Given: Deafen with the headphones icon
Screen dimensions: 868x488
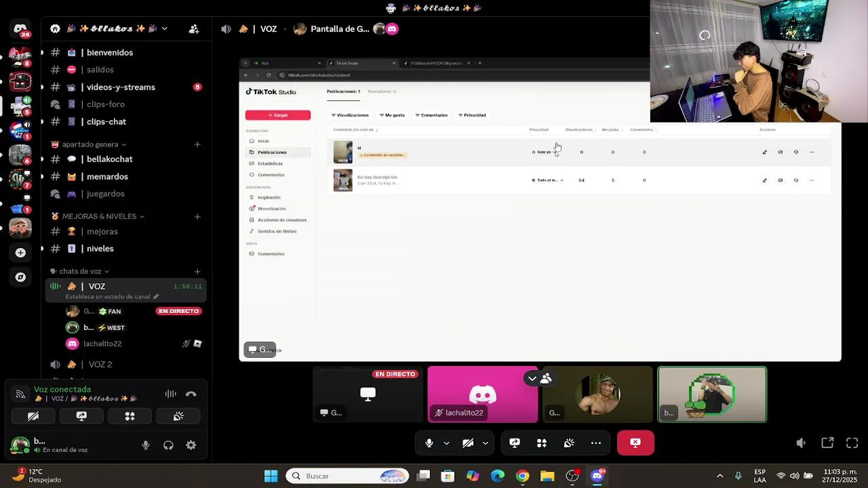Looking at the screenshot, I should click(168, 445).
